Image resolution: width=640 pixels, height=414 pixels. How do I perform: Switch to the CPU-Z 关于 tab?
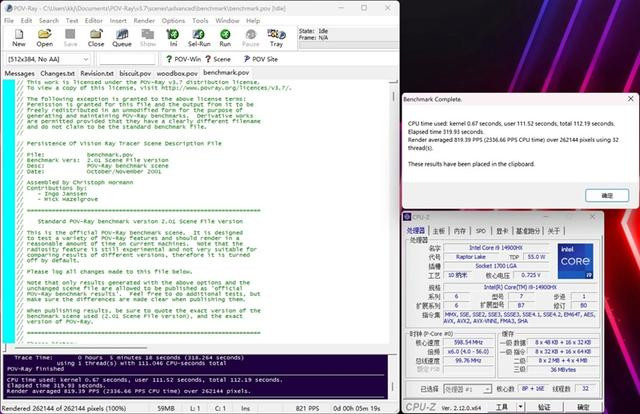click(x=553, y=231)
